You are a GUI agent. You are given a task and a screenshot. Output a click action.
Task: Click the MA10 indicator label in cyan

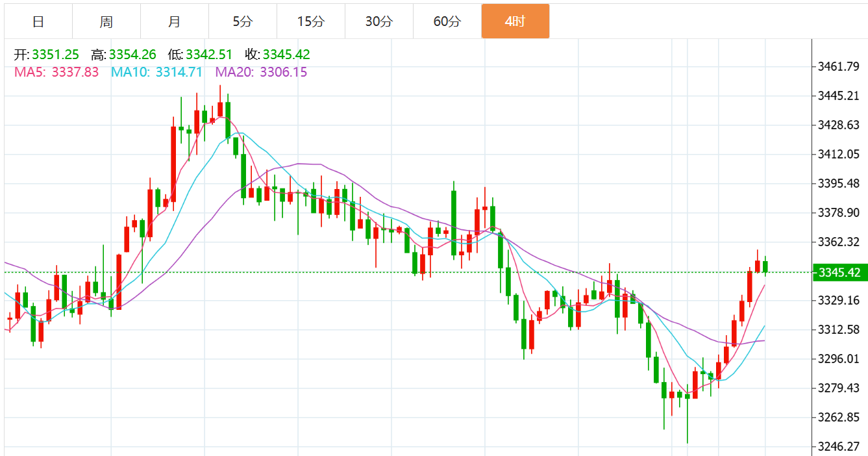(157, 72)
